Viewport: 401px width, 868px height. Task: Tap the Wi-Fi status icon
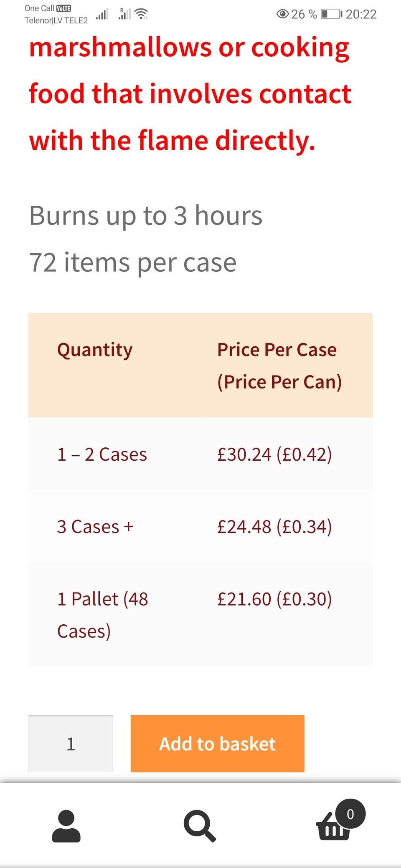coord(142,14)
